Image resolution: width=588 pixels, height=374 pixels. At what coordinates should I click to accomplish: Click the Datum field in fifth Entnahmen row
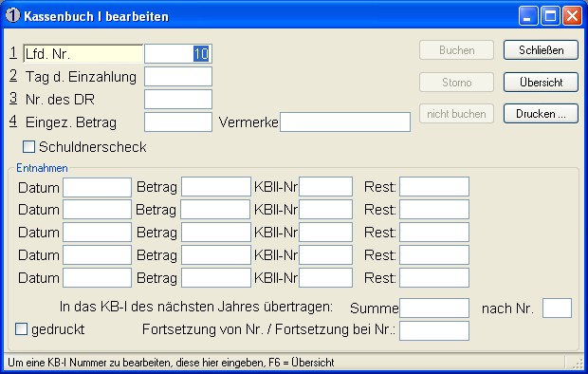pyautogui.click(x=97, y=278)
